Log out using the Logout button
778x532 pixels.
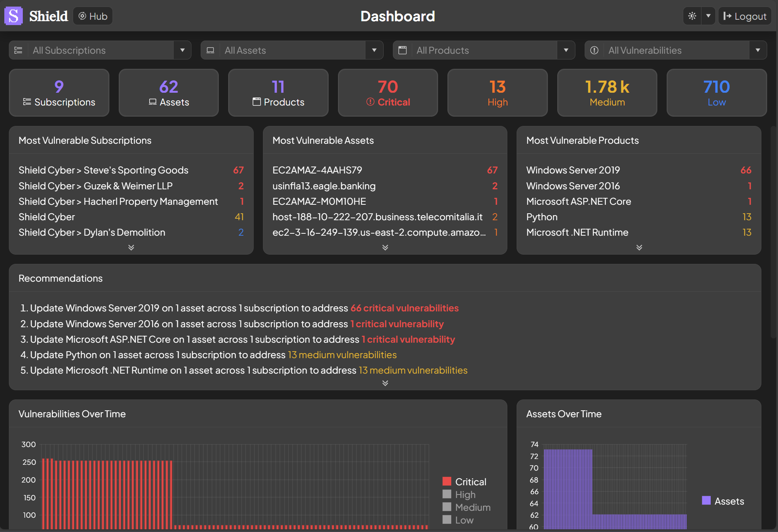point(745,16)
